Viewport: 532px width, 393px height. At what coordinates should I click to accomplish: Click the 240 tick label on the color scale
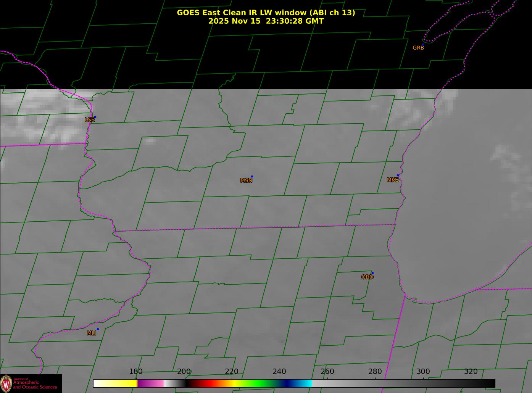(279, 372)
